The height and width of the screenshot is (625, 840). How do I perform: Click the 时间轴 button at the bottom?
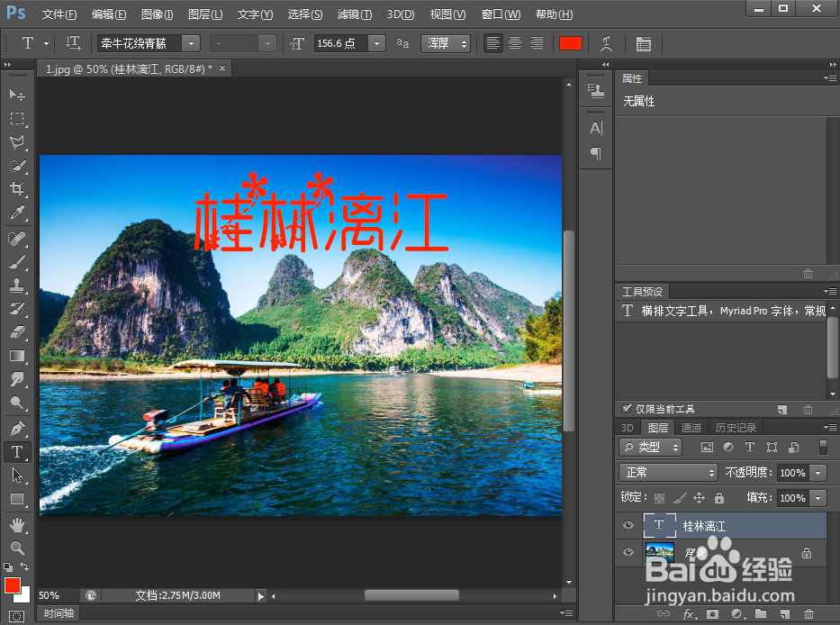58,612
